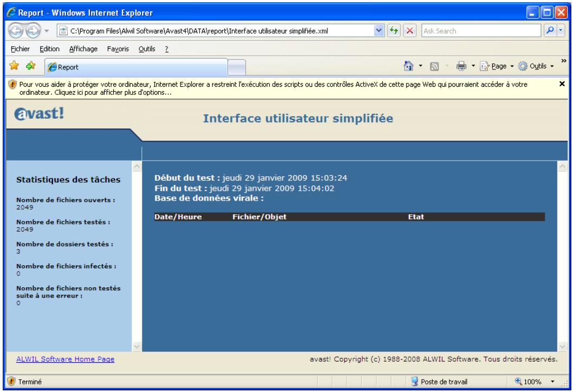Open the search provider options dropdown
This screenshot has width=573, height=392.
tap(561, 31)
